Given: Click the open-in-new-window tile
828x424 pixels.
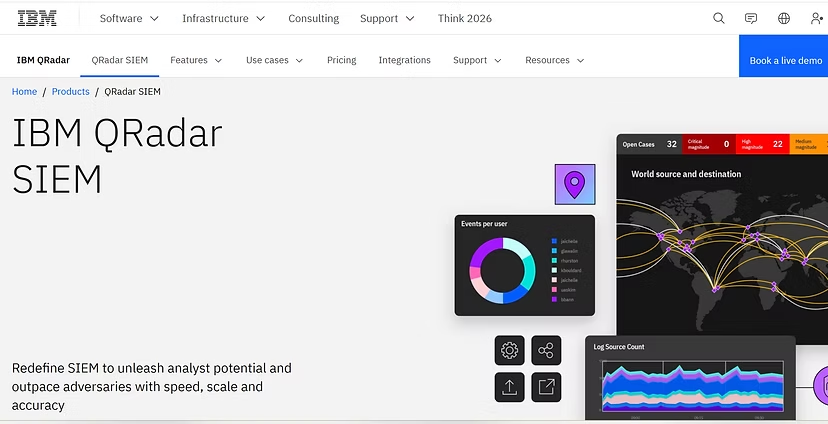Looking at the screenshot, I should (x=546, y=387).
